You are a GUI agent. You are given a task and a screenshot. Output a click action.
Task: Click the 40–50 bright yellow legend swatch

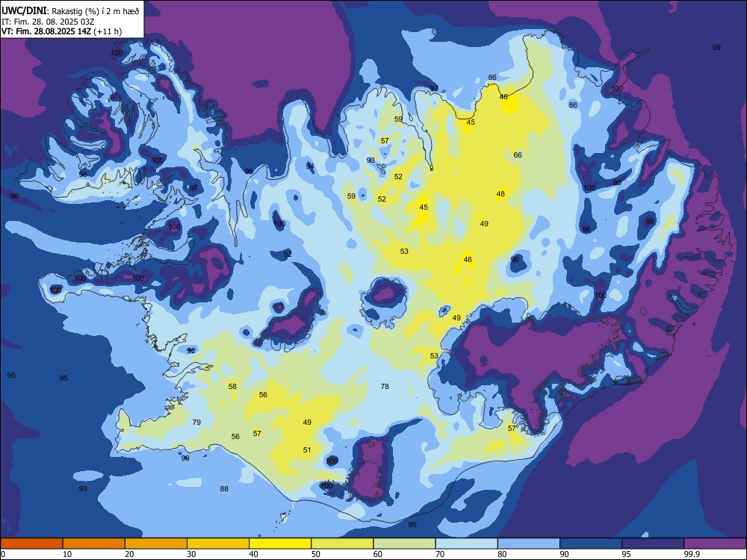pyautogui.click(x=280, y=544)
